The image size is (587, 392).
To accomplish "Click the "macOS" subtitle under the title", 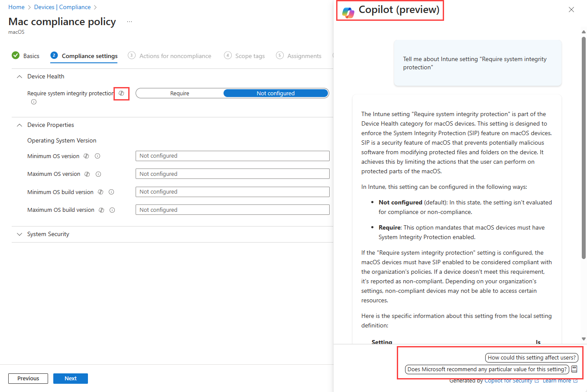I will [x=16, y=32].
